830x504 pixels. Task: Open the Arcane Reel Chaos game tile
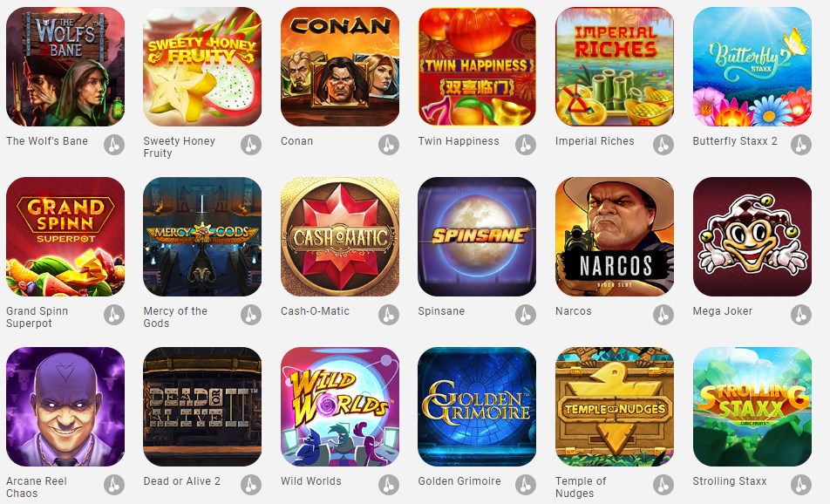click(x=65, y=406)
